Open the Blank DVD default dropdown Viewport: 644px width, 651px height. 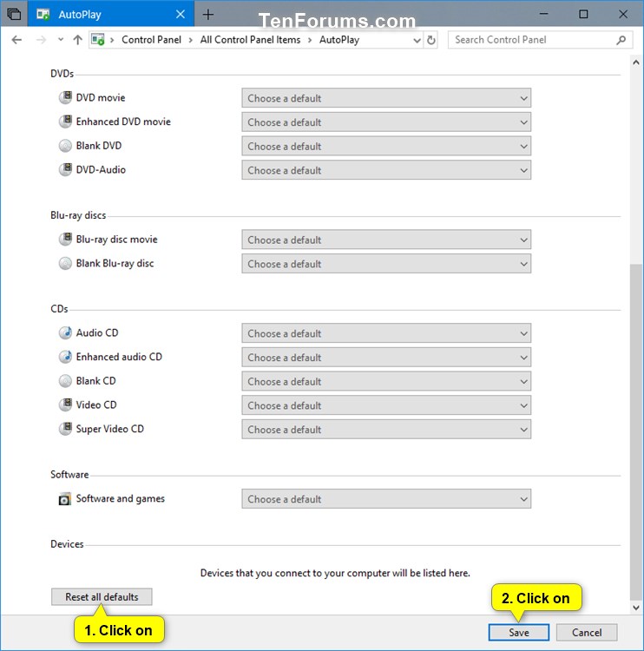click(x=386, y=147)
